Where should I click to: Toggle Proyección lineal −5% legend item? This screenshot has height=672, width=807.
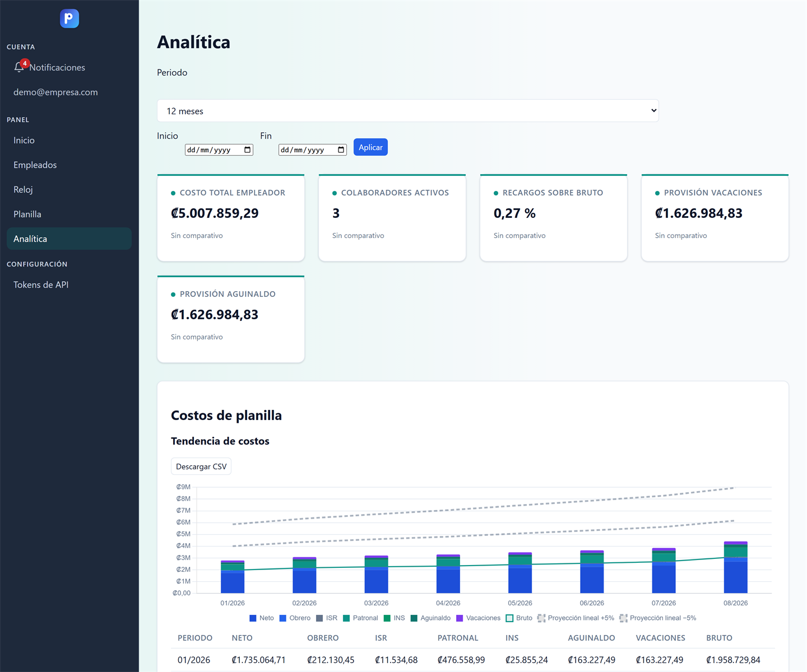(x=658, y=618)
